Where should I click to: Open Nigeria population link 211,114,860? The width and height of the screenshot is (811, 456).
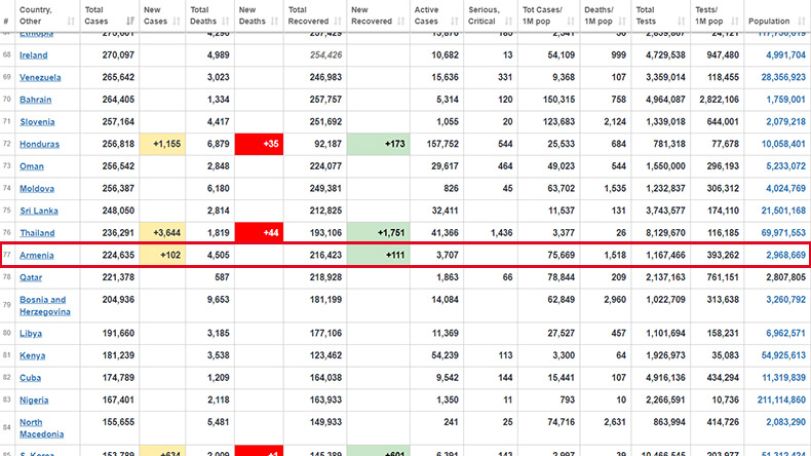point(781,400)
